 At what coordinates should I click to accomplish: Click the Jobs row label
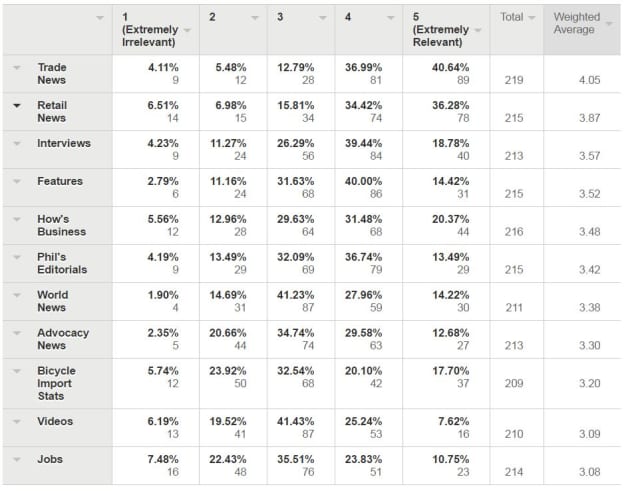point(51,459)
